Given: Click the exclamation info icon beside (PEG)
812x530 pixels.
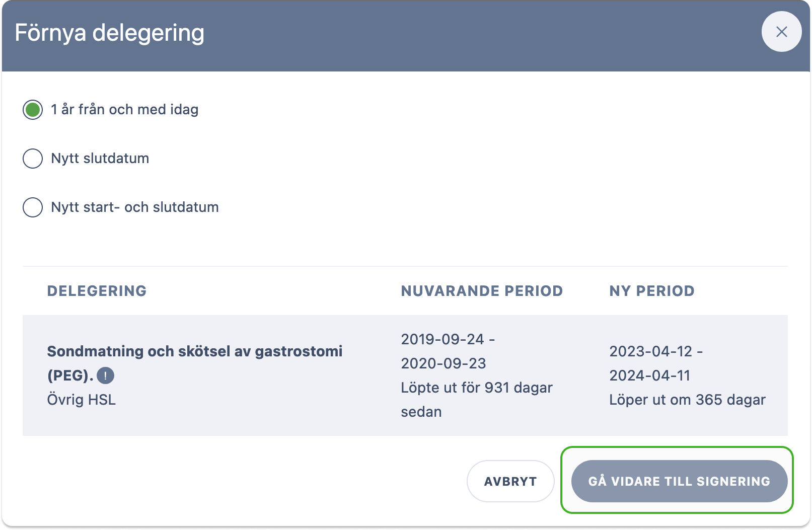Looking at the screenshot, I should tap(105, 375).
